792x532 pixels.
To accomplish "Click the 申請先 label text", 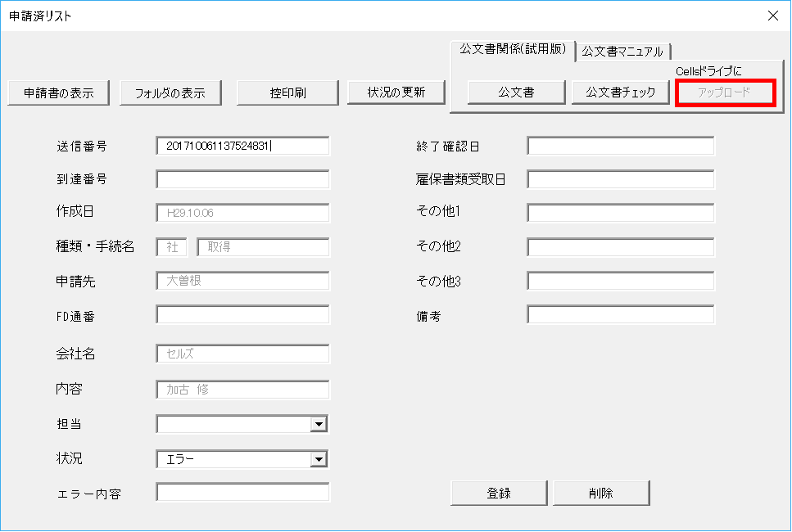I will (75, 282).
